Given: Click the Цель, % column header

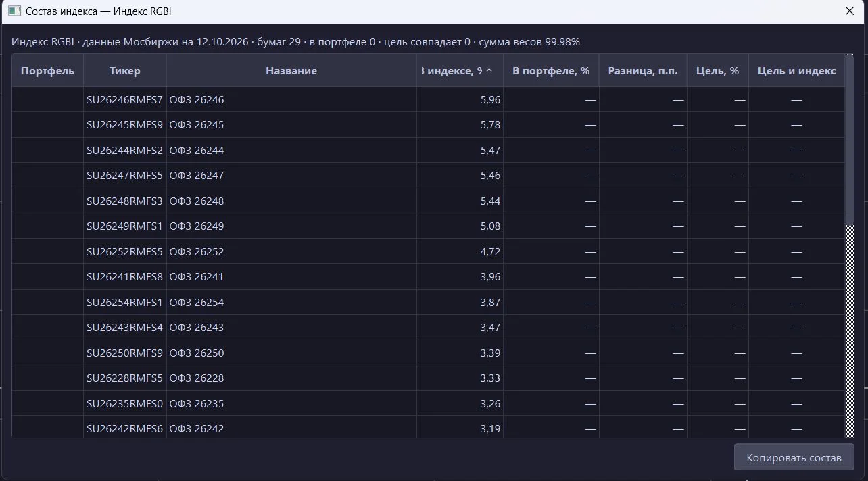Looking at the screenshot, I should tap(717, 71).
